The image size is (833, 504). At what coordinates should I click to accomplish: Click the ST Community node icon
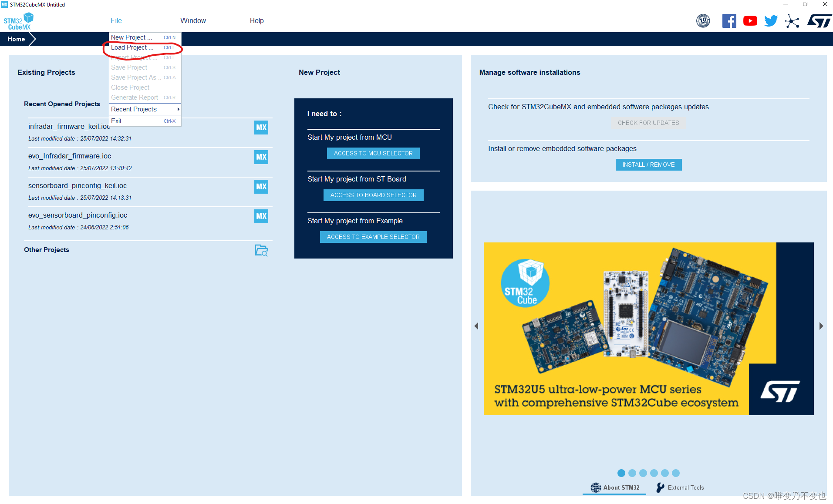[792, 20]
